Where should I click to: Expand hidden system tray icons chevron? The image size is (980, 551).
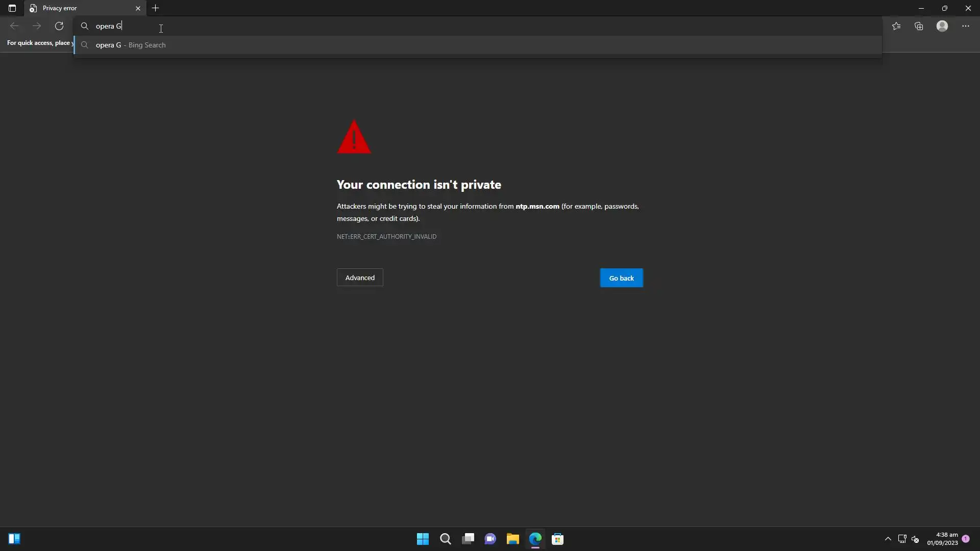(888, 539)
